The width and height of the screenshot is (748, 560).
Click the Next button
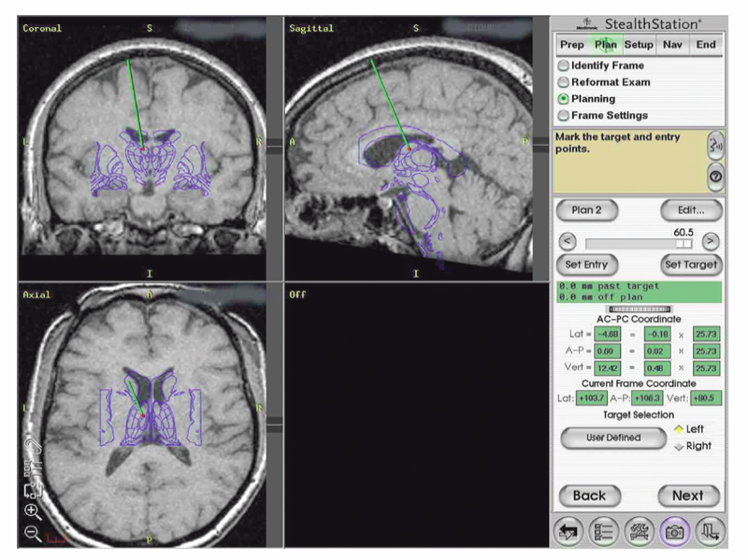click(x=687, y=495)
